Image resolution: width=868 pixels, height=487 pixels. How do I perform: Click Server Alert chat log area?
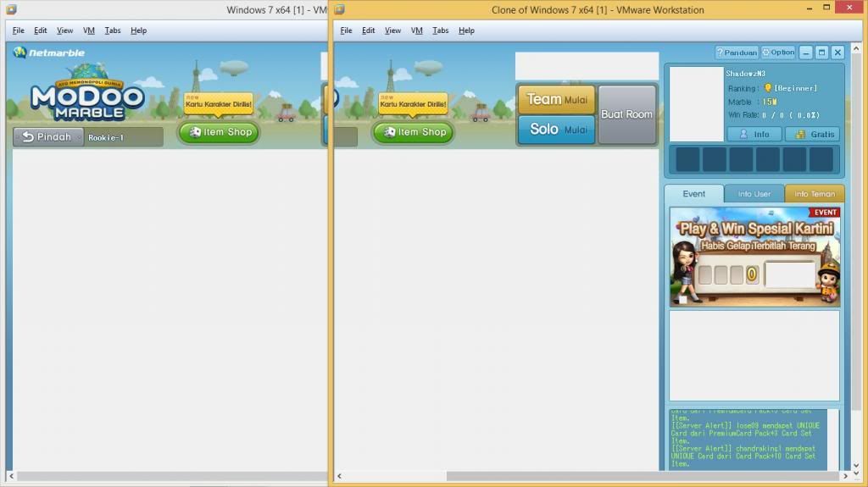(x=748, y=440)
